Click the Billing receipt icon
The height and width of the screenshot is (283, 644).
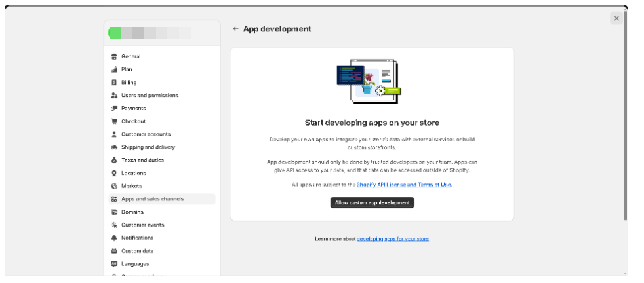(x=114, y=83)
